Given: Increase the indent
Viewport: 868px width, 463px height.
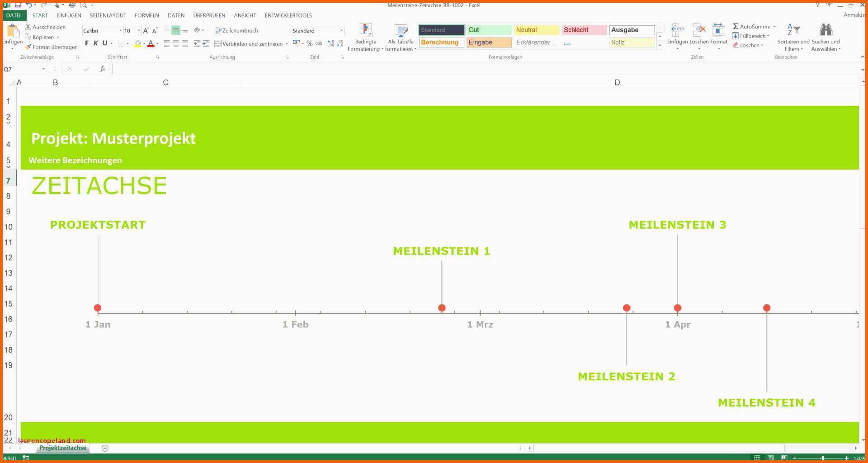Looking at the screenshot, I should (x=206, y=43).
